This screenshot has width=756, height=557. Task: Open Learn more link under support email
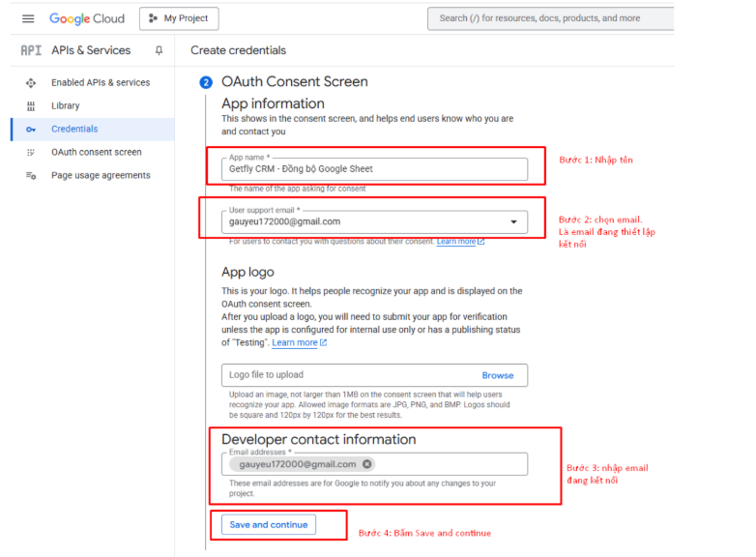(x=459, y=242)
